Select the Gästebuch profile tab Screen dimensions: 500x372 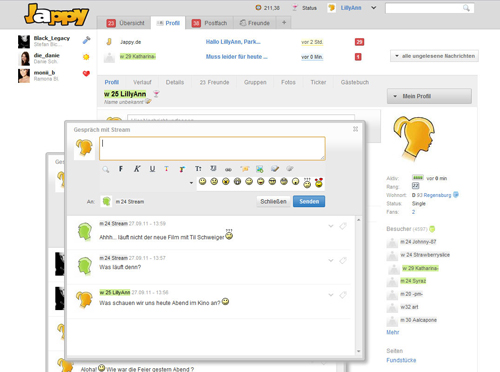click(355, 82)
